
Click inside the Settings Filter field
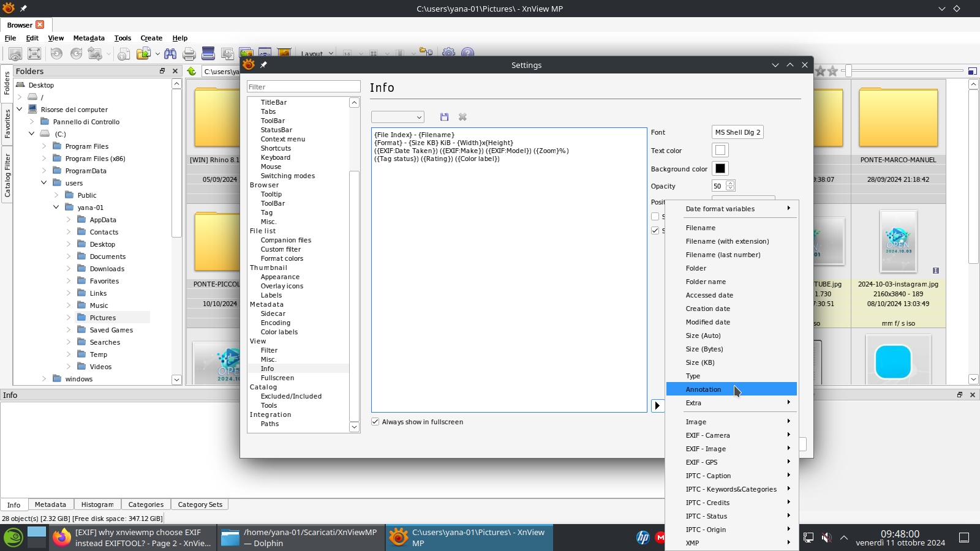pyautogui.click(x=303, y=87)
